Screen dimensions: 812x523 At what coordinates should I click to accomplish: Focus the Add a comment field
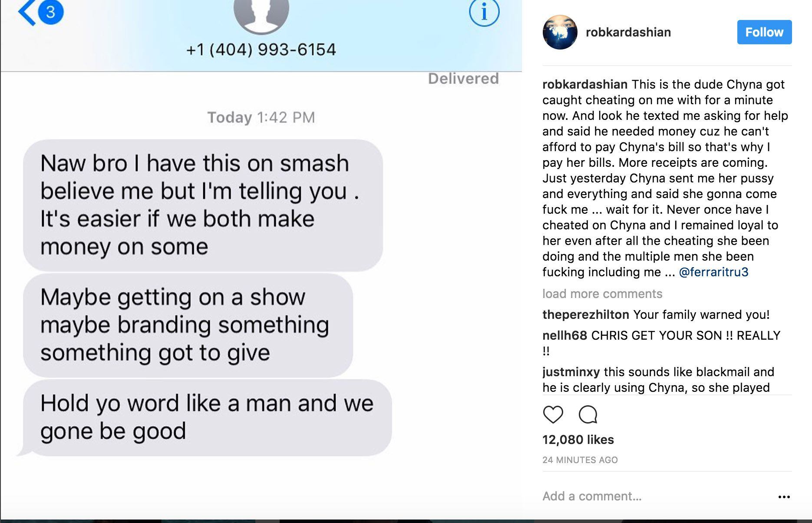pyautogui.click(x=651, y=496)
